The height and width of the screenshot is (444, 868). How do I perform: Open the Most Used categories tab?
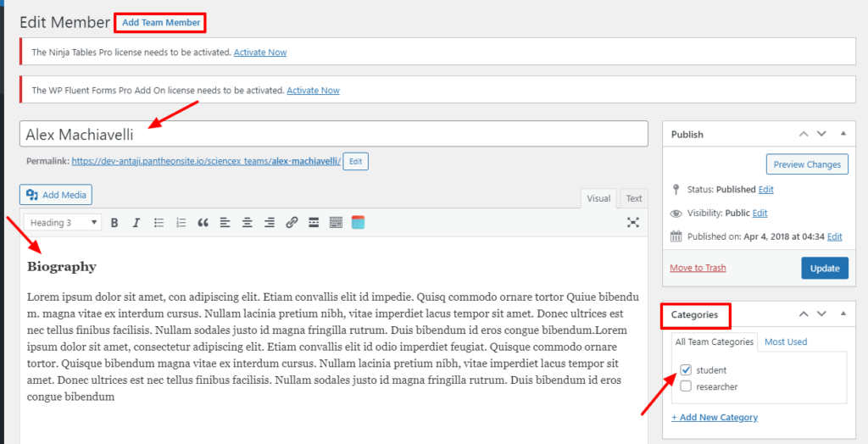click(x=786, y=342)
